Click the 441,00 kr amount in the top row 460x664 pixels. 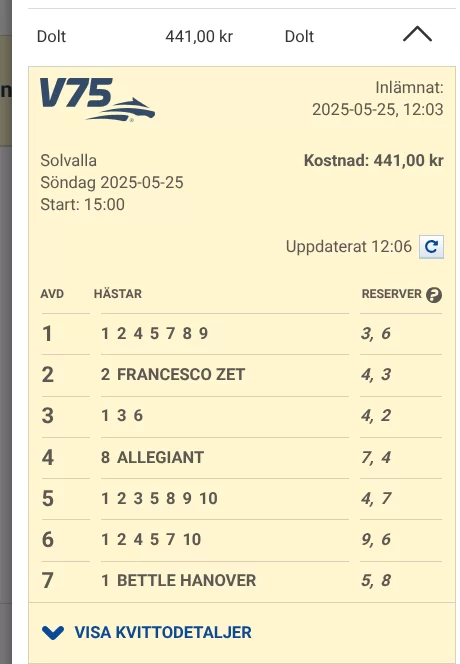(199, 36)
